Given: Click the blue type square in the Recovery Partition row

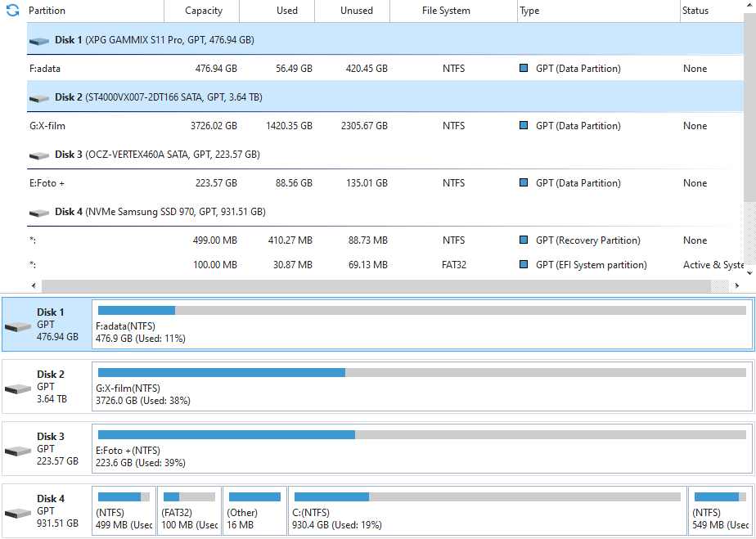Looking at the screenshot, I should 524,240.
